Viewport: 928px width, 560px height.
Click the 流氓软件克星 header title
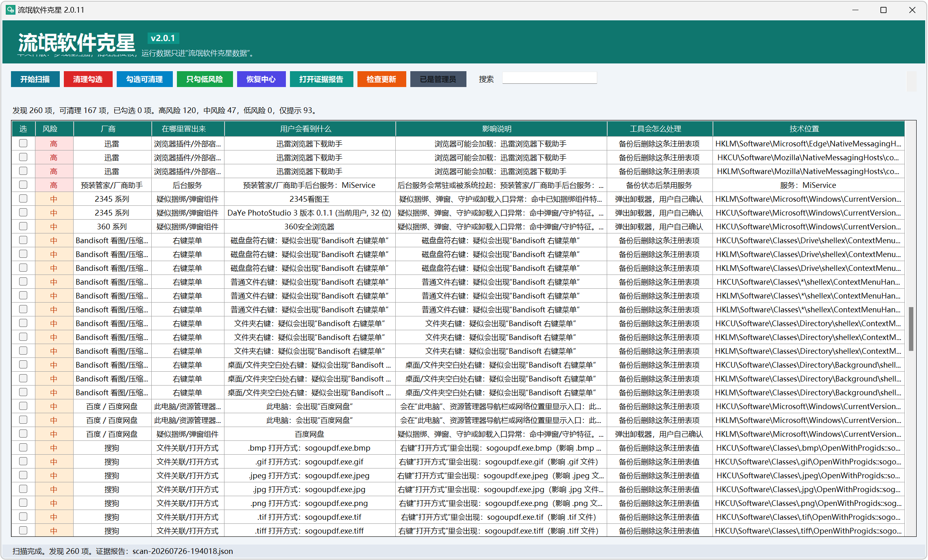[x=76, y=42]
